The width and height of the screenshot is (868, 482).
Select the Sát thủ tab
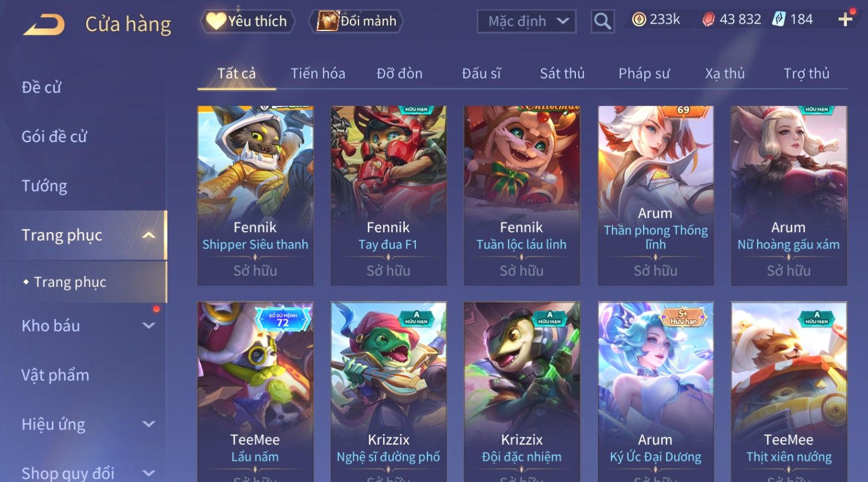click(x=562, y=74)
